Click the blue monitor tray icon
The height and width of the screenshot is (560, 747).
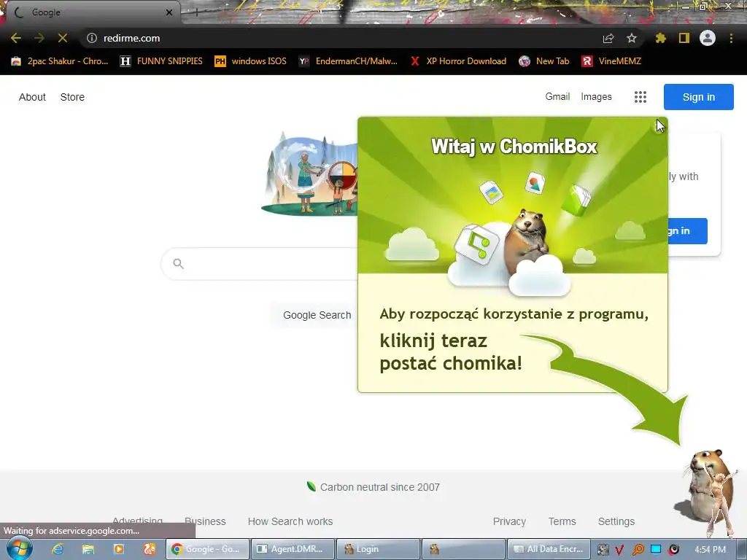[656, 550]
